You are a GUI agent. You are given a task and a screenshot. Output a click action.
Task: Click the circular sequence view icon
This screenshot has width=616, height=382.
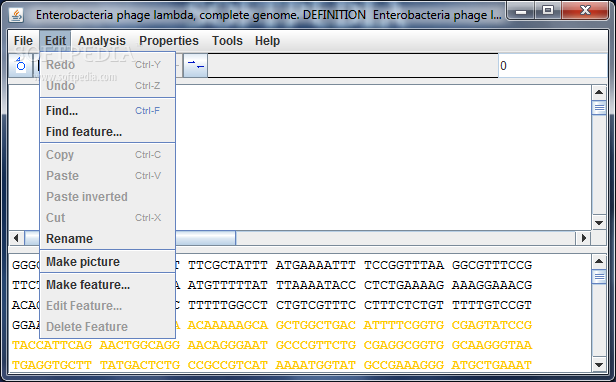coord(20,65)
